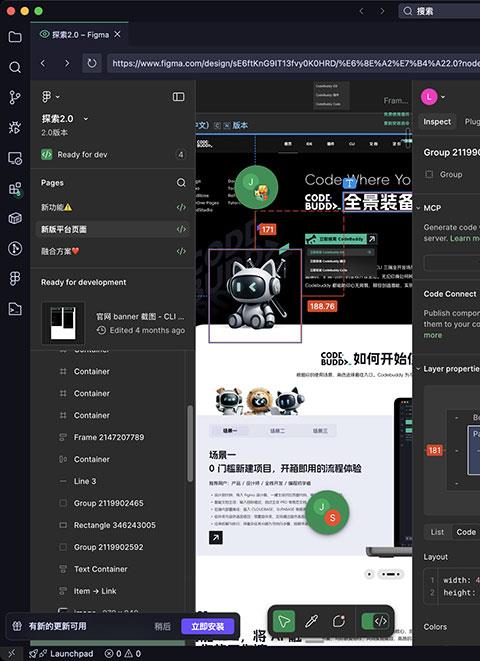The height and width of the screenshot is (661, 480).
Task: Toggle Dev Mode switch in bottom toolbar
Action: [x=375, y=621]
